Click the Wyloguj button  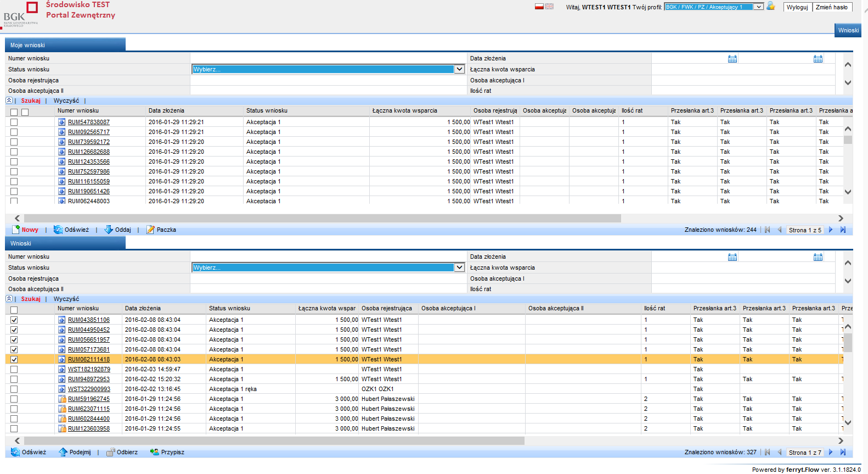(x=797, y=7)
